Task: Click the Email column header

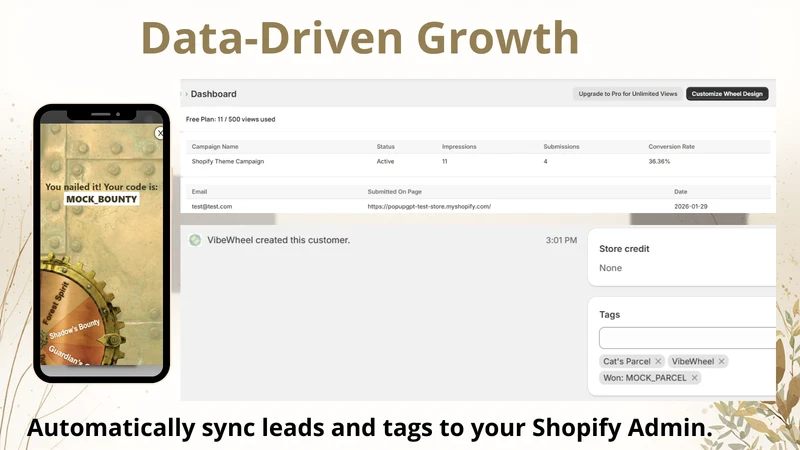Action: pos(199,192)
